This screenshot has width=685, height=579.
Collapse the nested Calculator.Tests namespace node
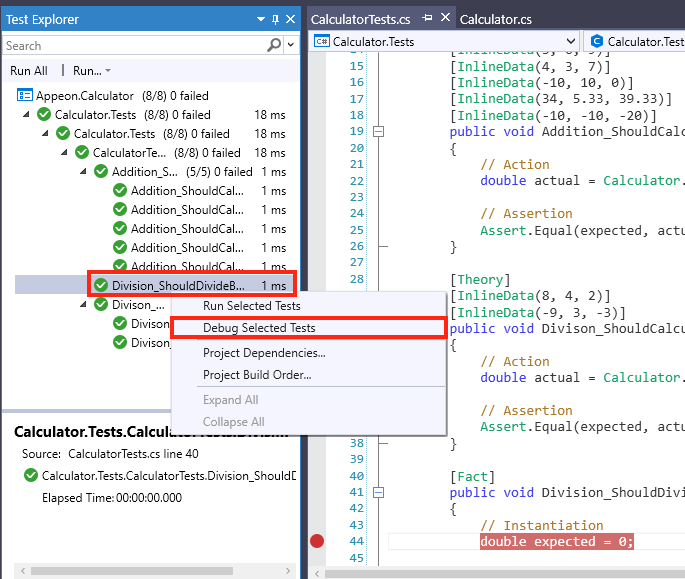pos(45,133)
